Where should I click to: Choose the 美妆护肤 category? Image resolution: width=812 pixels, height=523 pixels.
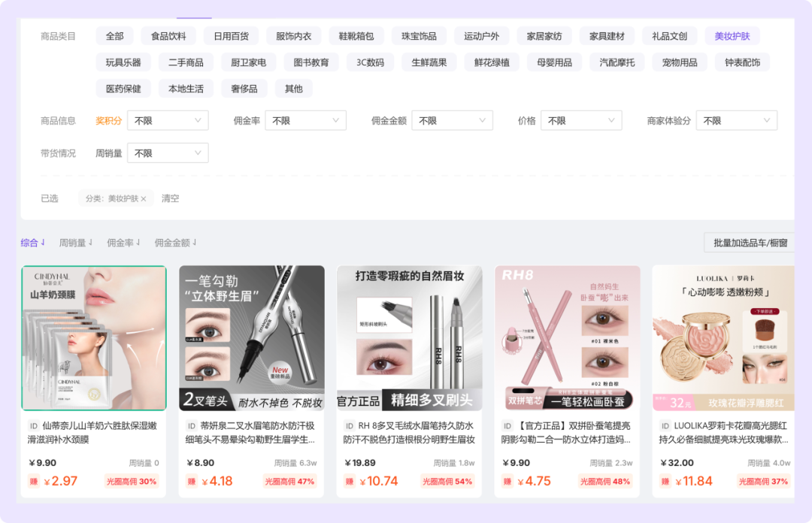732,36
